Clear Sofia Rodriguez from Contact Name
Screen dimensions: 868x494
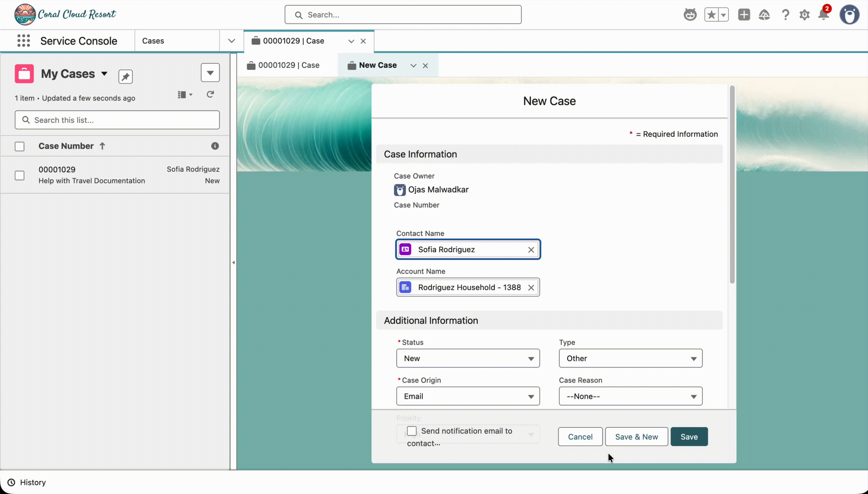(531, 250)
